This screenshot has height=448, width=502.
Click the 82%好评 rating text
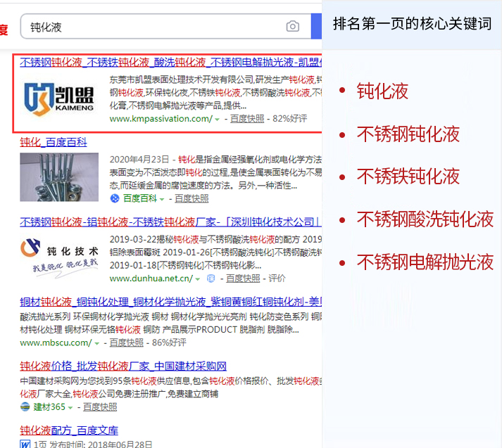pos(290,119)
